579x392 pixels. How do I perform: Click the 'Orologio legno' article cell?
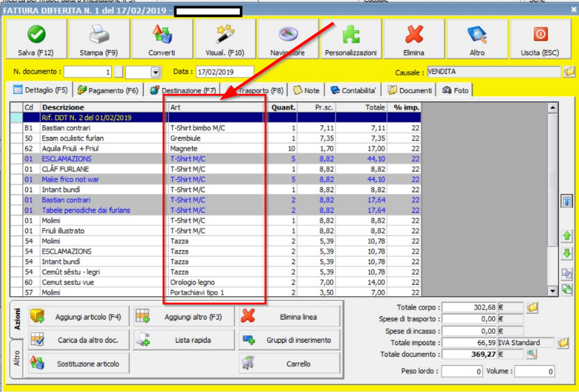tap(216, 283)
